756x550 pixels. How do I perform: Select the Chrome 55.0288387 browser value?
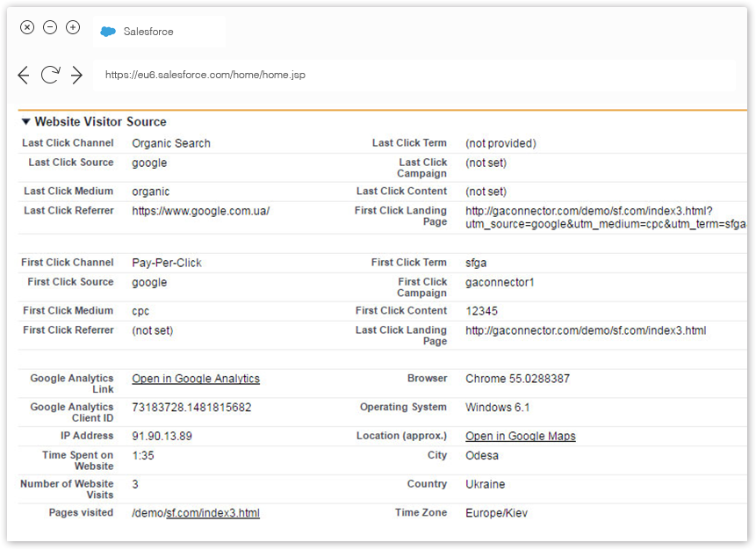coord(517,379)
